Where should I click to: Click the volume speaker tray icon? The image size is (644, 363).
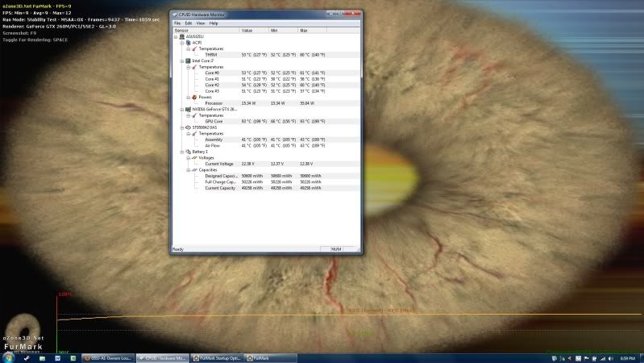[x=611, y=359]
